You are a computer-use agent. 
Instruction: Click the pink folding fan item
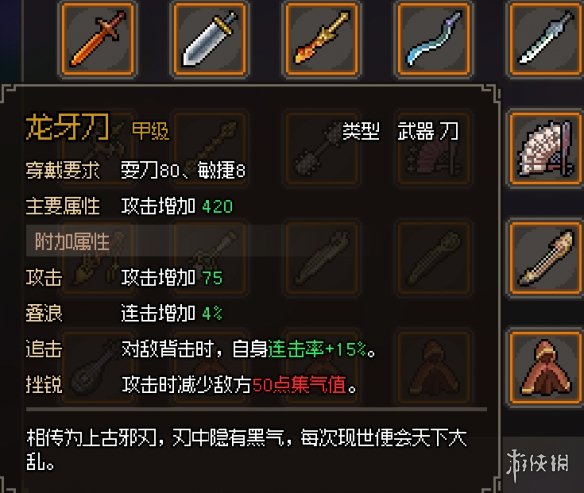coord(546,149)
